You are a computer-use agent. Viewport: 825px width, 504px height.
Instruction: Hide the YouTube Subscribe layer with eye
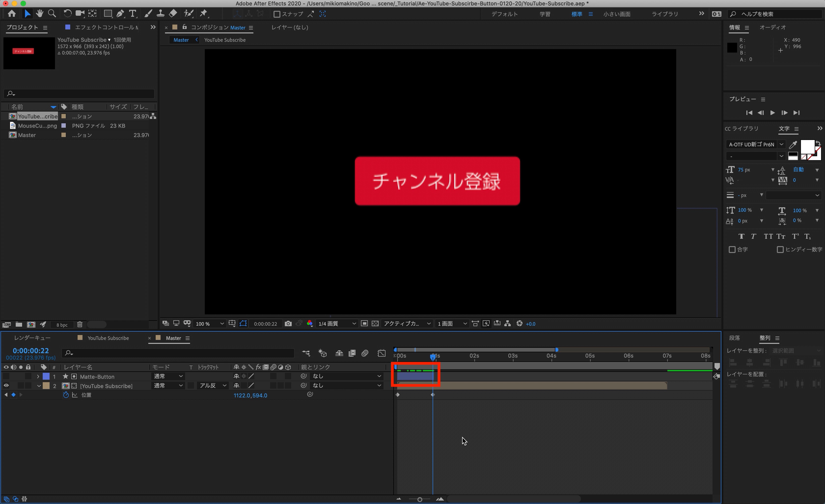point(6,385)
